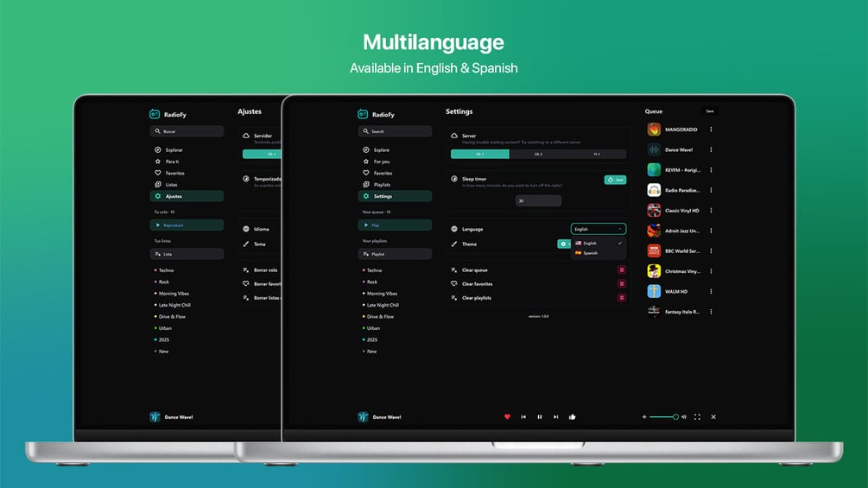Click the Search field in English window
Viewport: 868px width, 488px height.
point(395,131)
